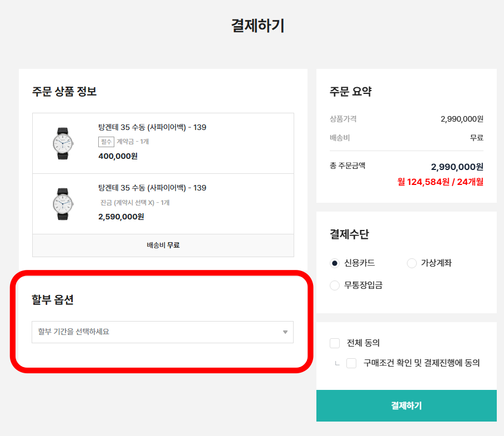This screenshot has height=436, width=504.
Task: Choose 가상계좌 as payment method
Action: (412, 263)
